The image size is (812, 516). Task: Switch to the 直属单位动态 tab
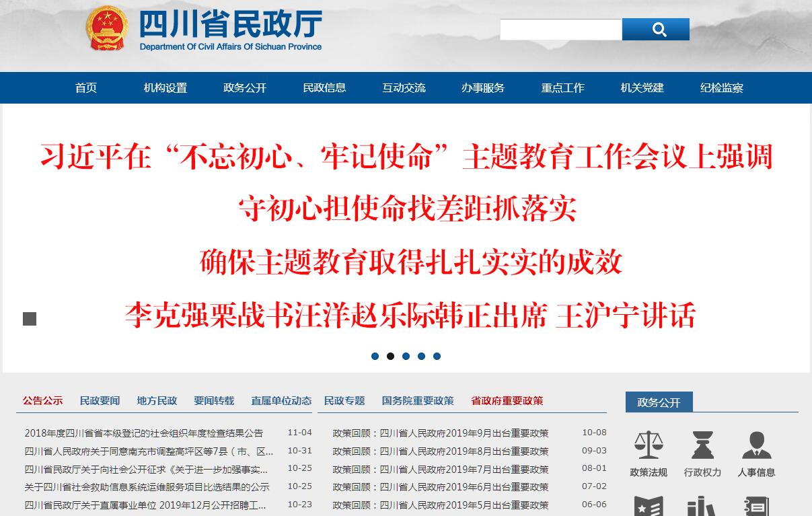coord(281,401)
